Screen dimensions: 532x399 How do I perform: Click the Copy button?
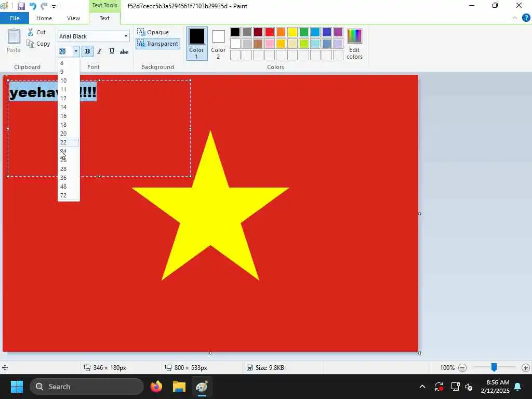[38, 44]
